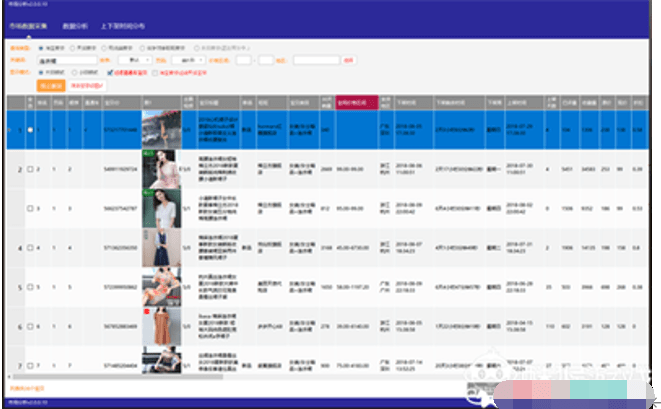Image resolution: width=661 pixels, height=409 pixels.
Task: Tick the checkbox in table row 2
Action: pyautogui.click(x=30, y=169)
